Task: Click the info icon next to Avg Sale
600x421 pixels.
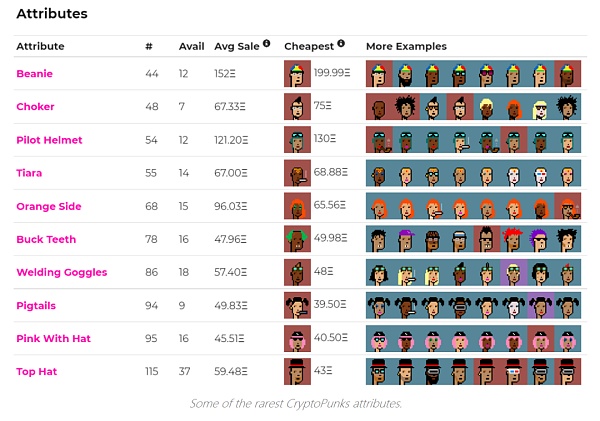Action: pos(267,43)
